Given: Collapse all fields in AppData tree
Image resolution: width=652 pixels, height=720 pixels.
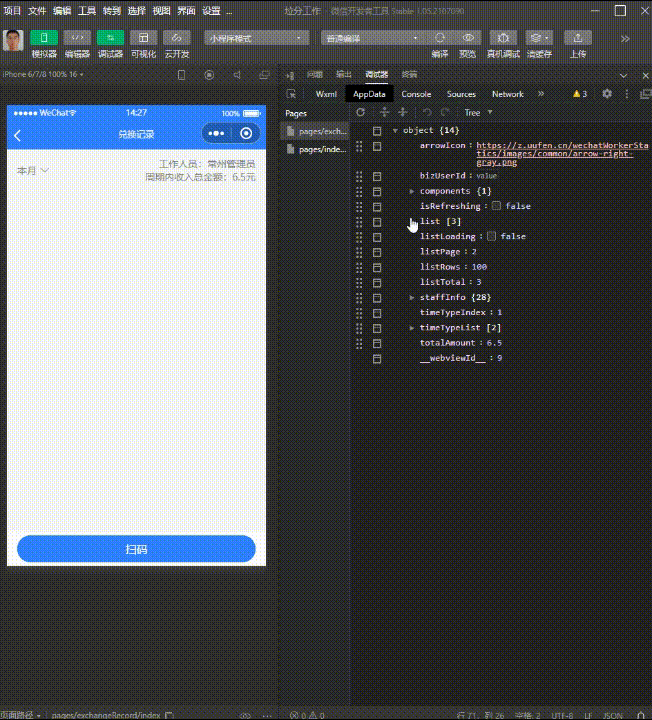Looking at the screenshot, I should 403,112.
